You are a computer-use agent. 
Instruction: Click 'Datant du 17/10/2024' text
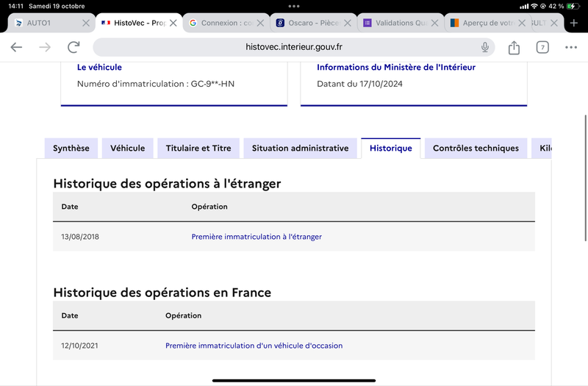point(359,84)
